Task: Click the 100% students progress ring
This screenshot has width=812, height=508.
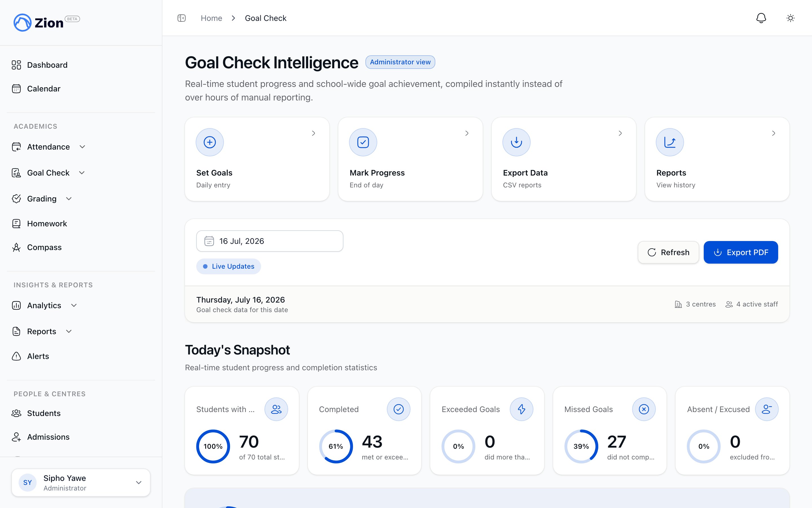Action: [213, 446]
